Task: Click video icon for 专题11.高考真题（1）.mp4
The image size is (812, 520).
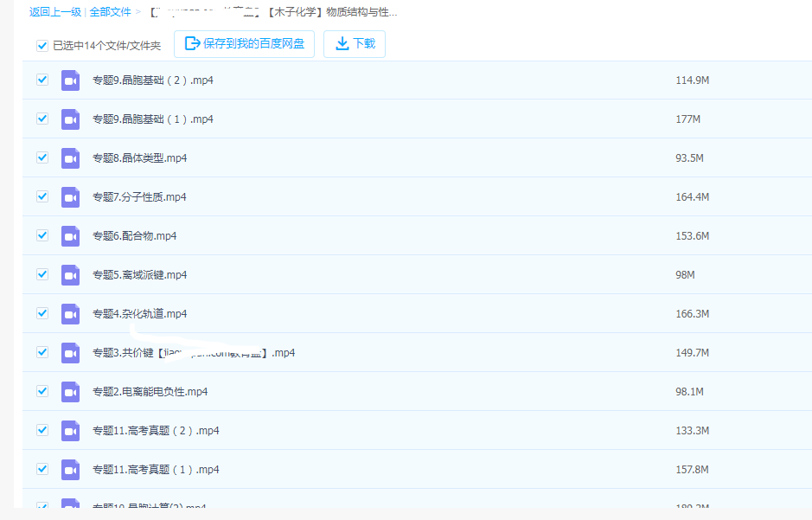Action: tap(70, 470)
